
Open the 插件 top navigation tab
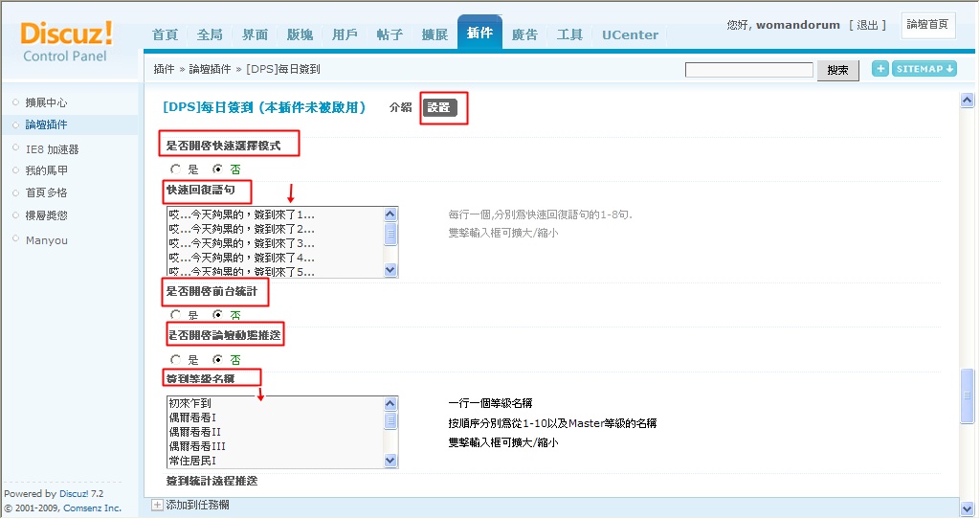pos(479,34)
